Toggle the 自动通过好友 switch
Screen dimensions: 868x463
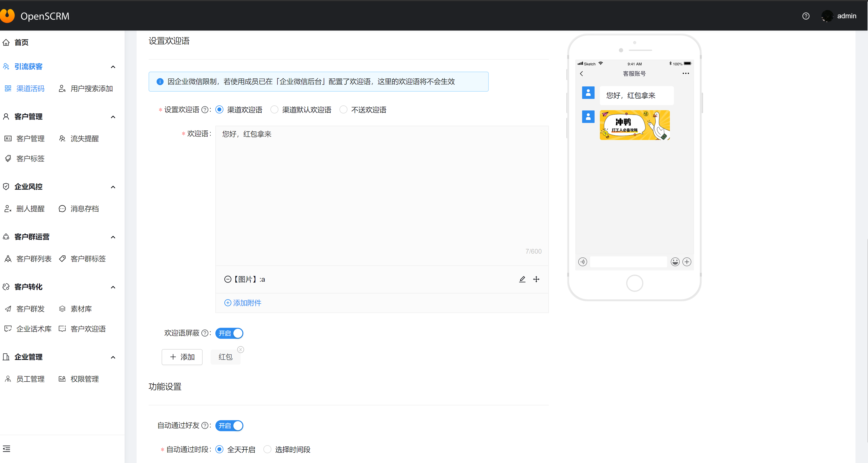[229, 426]
